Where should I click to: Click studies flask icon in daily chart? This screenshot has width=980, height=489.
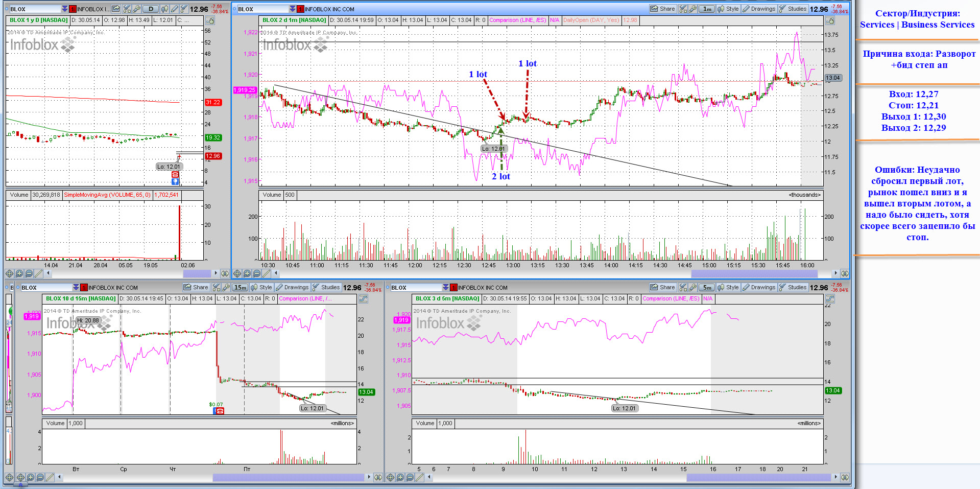point(183,9)
